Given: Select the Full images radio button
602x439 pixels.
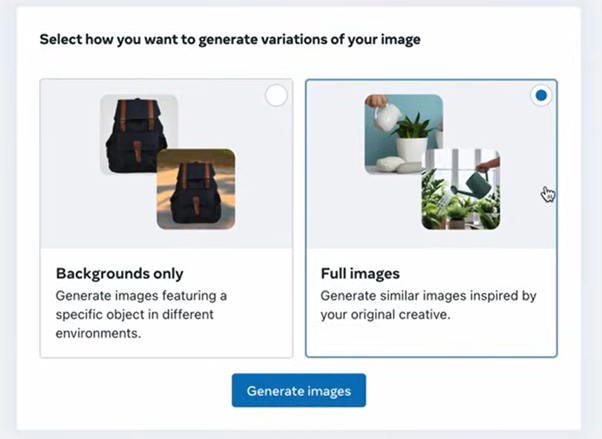Looking at the screenshot, I should [540, 96].
